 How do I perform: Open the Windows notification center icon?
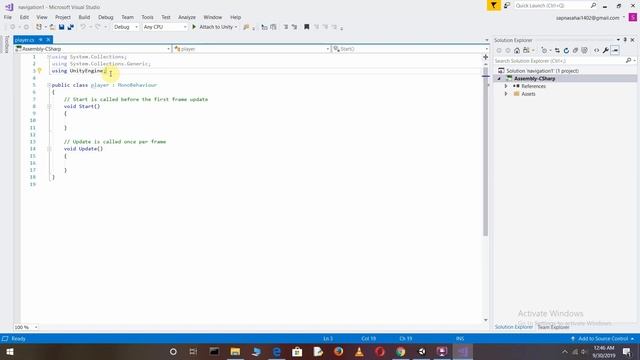tap(627, 351)
